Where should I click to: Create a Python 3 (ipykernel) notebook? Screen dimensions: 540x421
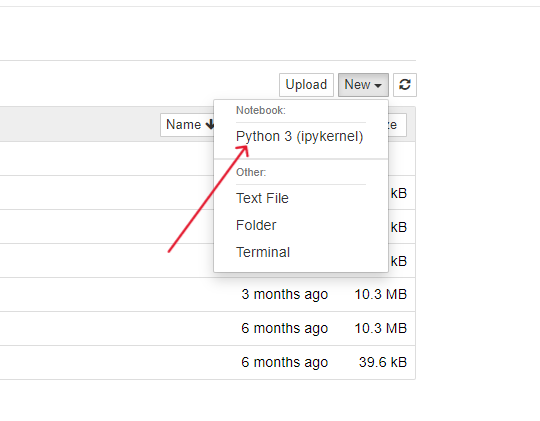click(300, 136)
